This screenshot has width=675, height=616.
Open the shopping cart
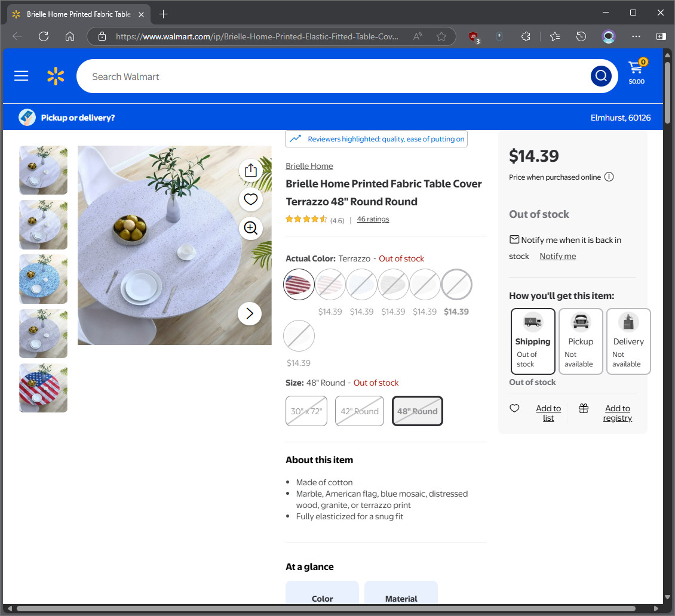(x=636, y=72)
